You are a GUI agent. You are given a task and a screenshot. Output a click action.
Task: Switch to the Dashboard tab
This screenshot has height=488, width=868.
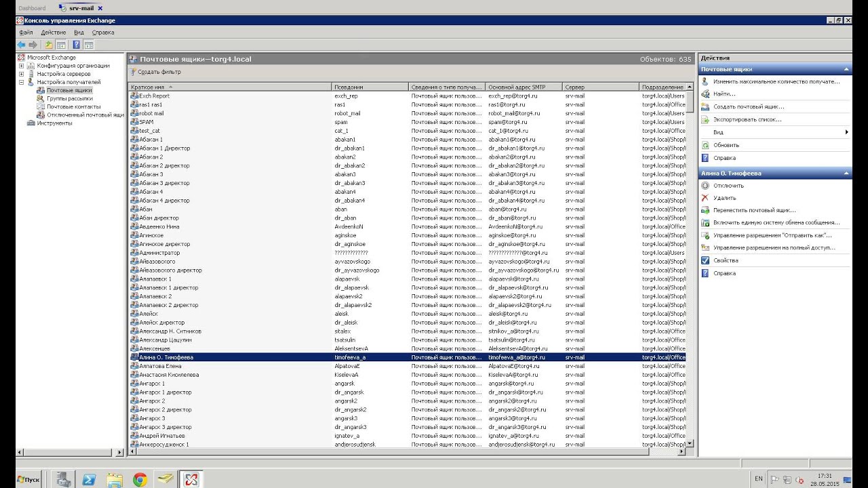[x=32, y=8]
